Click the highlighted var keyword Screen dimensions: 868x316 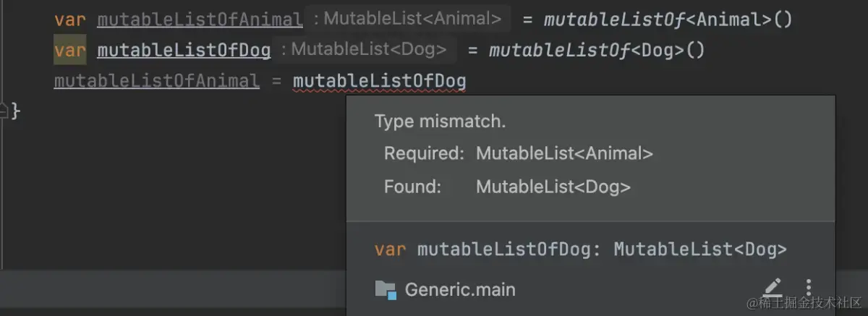coord(69,50)
